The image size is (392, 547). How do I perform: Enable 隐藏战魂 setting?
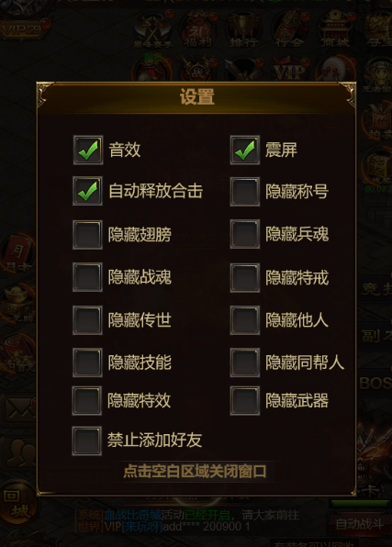pos(87,277)
